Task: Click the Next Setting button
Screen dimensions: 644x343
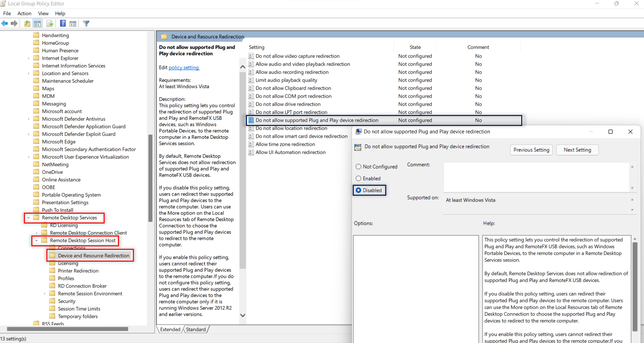Action: pos(577,150)
